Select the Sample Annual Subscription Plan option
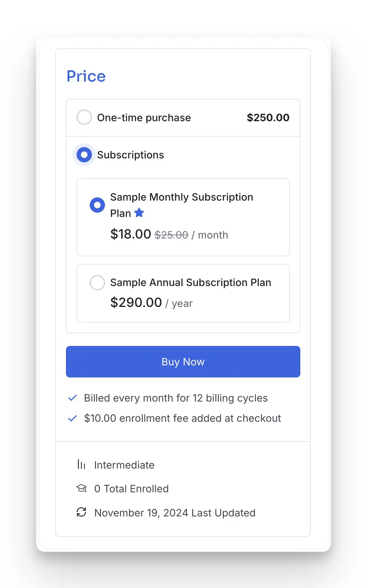This screenshot has height=588, width=367. (97, 282)
